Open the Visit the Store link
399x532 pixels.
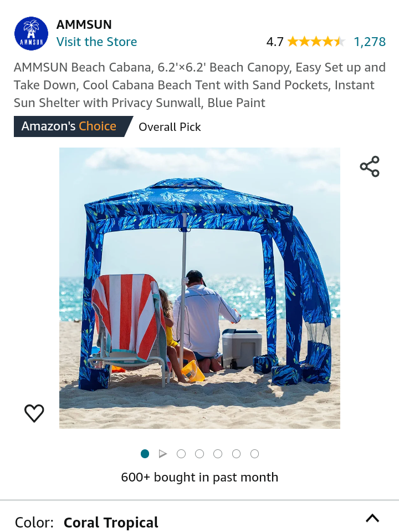(96, 42)
